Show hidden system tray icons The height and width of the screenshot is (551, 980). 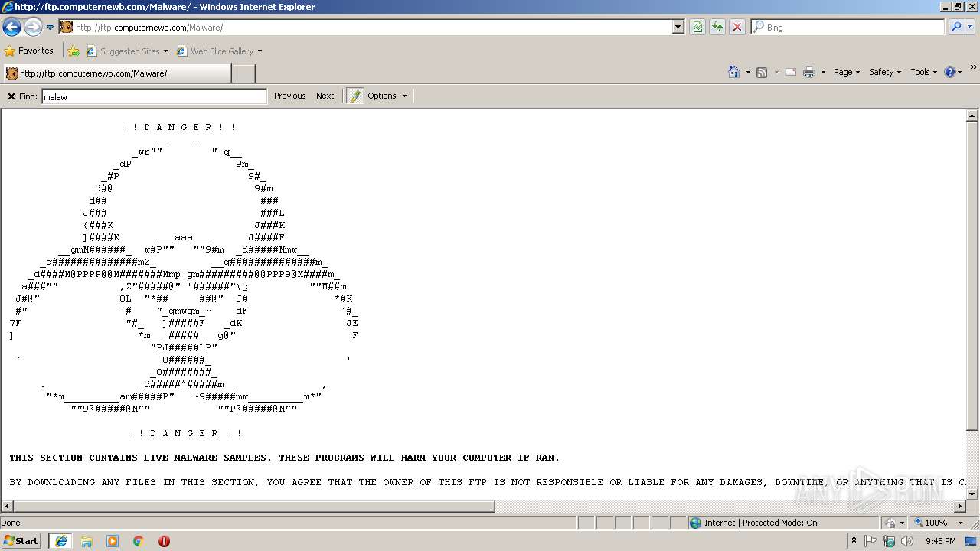click(854, 541)
